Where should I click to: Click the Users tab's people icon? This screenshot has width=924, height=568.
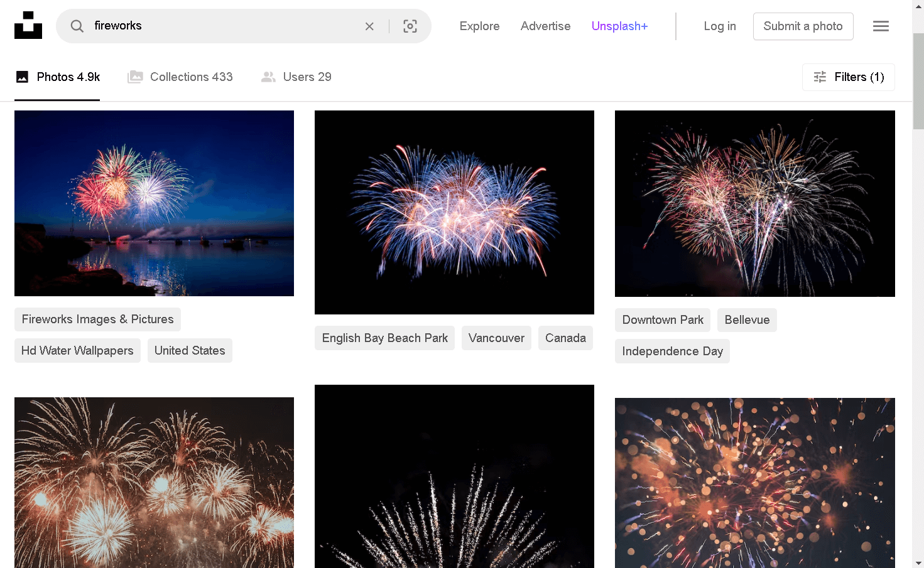(x=269, y=77)
